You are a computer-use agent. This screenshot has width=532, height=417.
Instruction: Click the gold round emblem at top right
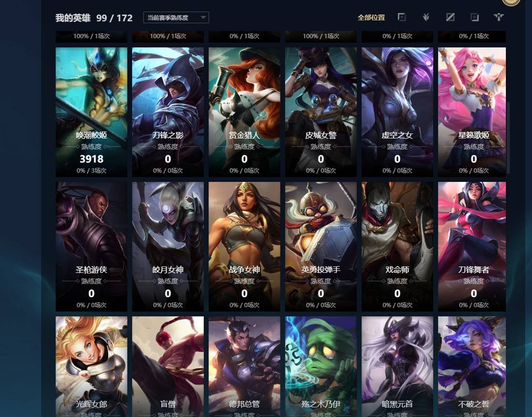[x=511, y=2]
